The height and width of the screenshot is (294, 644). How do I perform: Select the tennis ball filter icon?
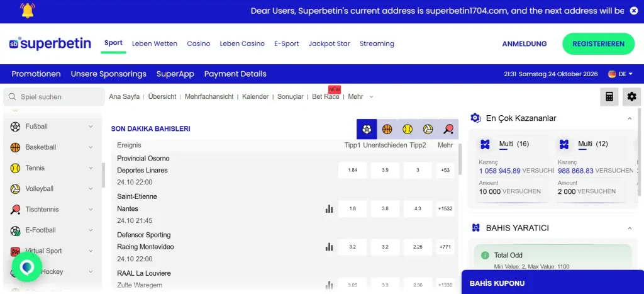(407, 129)
